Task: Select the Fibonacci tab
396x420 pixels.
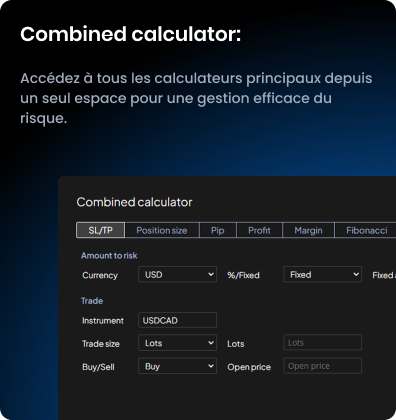Action: coord(367,230)
